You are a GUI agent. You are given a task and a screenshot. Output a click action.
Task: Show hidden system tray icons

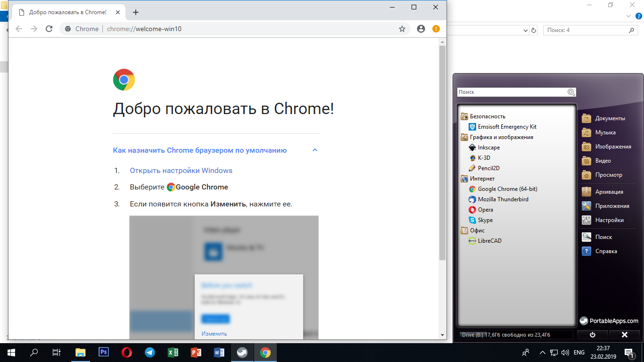pos(542,353)
